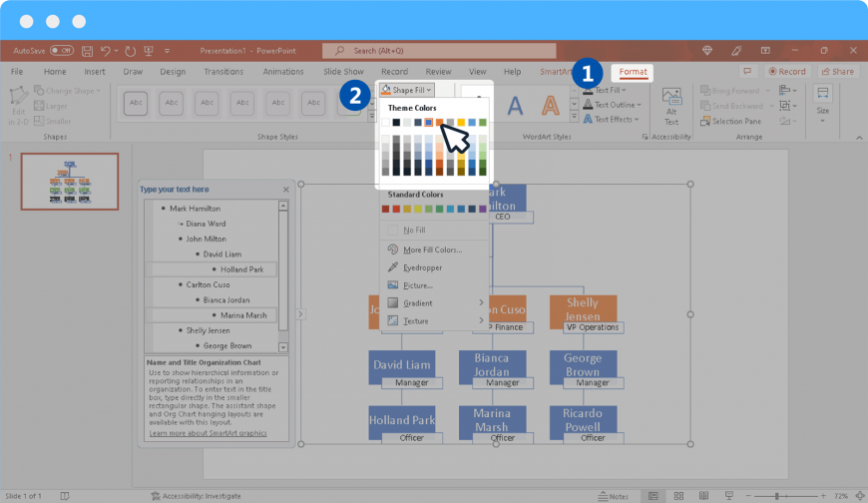The width and height of the screenshot is (868, 503).
Task: Click the Save icon in title bar
Action: (87, 51)
